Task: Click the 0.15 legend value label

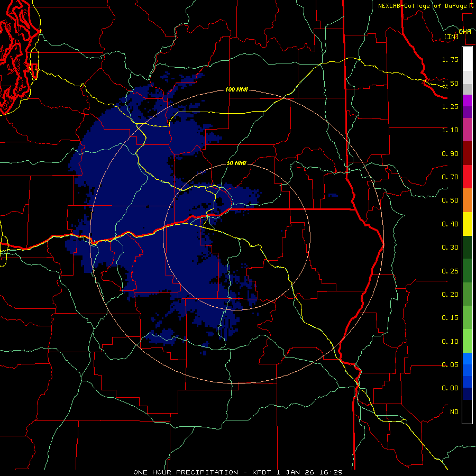Action: [x=450, y=318]
